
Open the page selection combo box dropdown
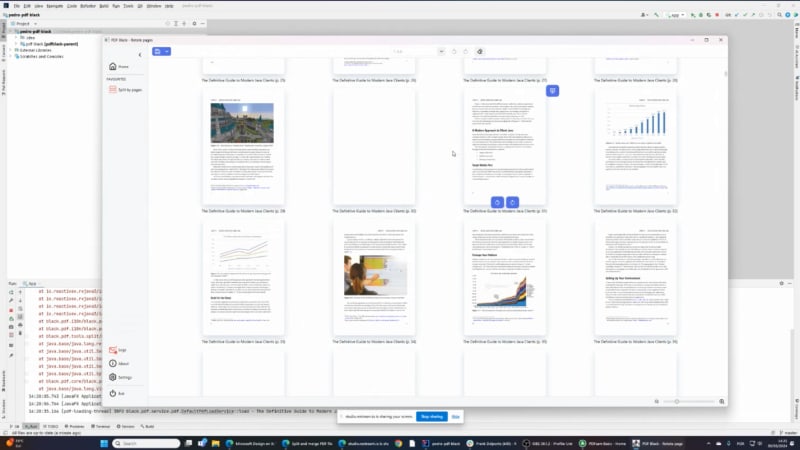[438, 51]
